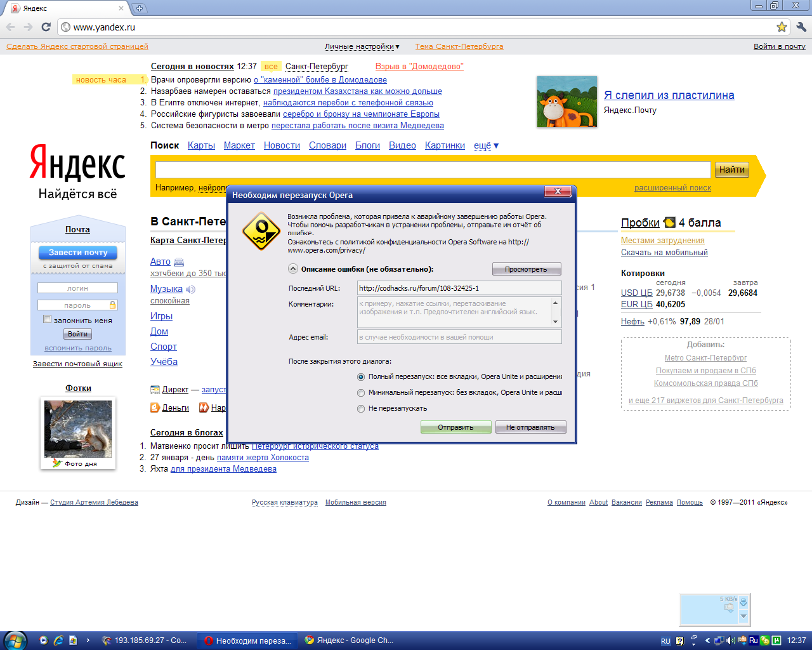Click the download arrow on floating speed widget
Viewport: 812px width, 650px height.
tap(743, 602)
